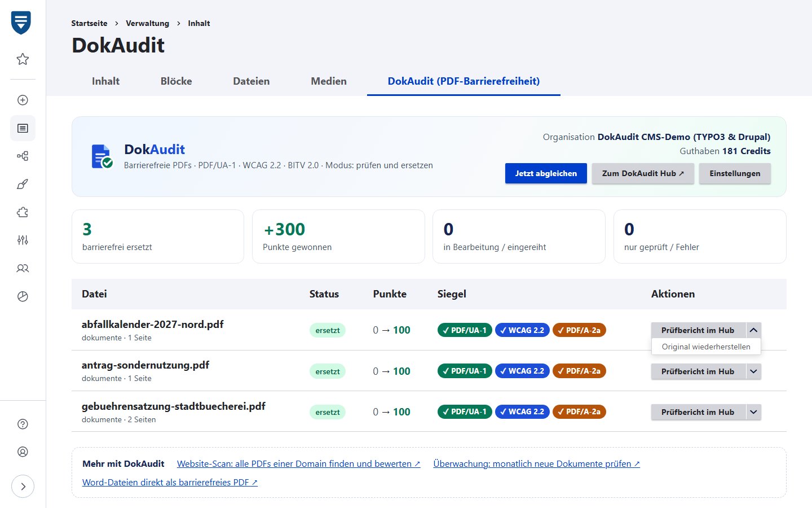Image resolution: width=812 pixels, height=508 pixels.
Task: Open the Einstellungen button
Action: tap(735, 173)
